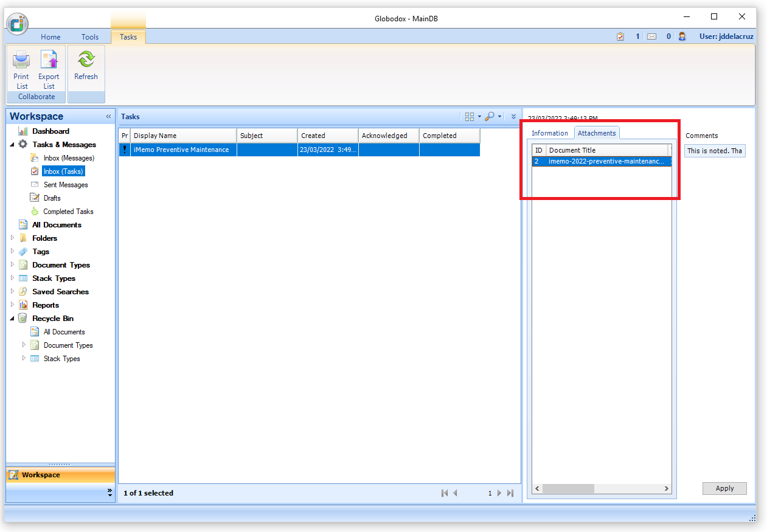Viewport: 767px width, 532px height.
Task: Click the Dashboard chart icon
Action: [23, 131]
